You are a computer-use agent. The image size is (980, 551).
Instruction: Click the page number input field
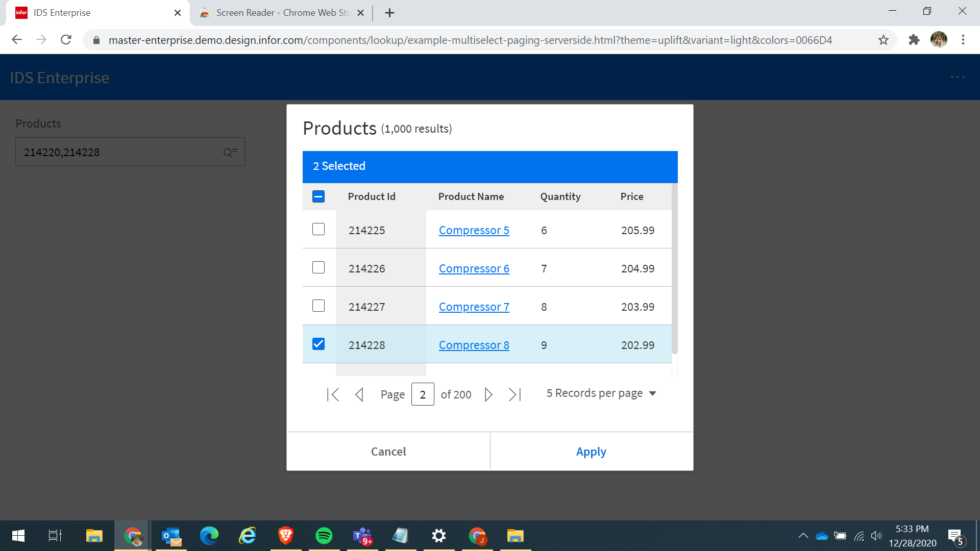(x=423, y=394)
